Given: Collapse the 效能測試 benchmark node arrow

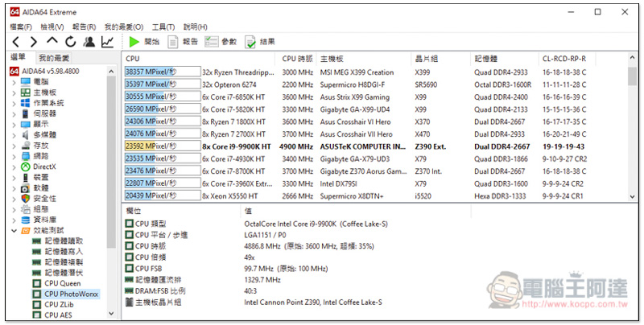Looking at the screenshot, I should tap(14, 231).
